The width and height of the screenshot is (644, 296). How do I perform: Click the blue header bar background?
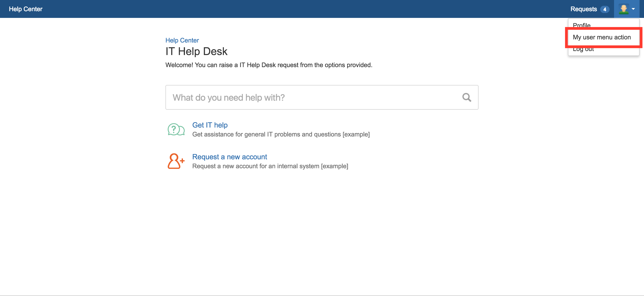click(300, 9)
